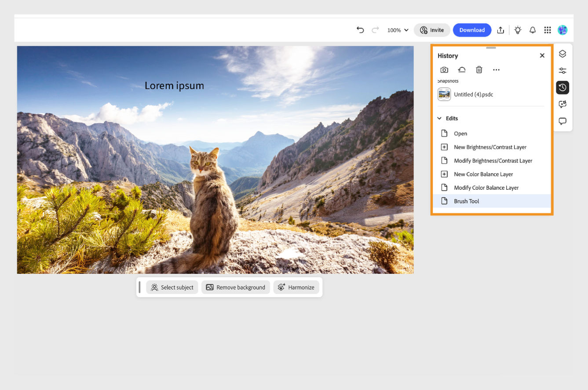Open the Adjustments panel
The height and width of the screenshot is (390, 588).
tap(562, 70)
